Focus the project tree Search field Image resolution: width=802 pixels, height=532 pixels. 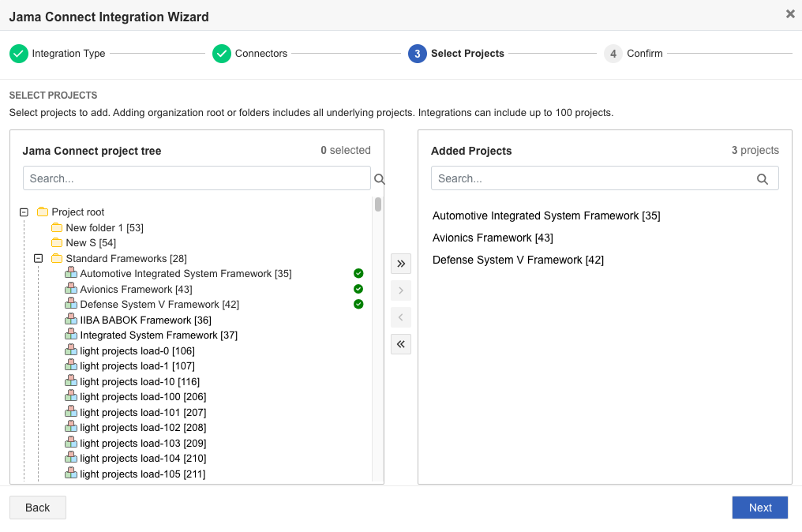197,178
